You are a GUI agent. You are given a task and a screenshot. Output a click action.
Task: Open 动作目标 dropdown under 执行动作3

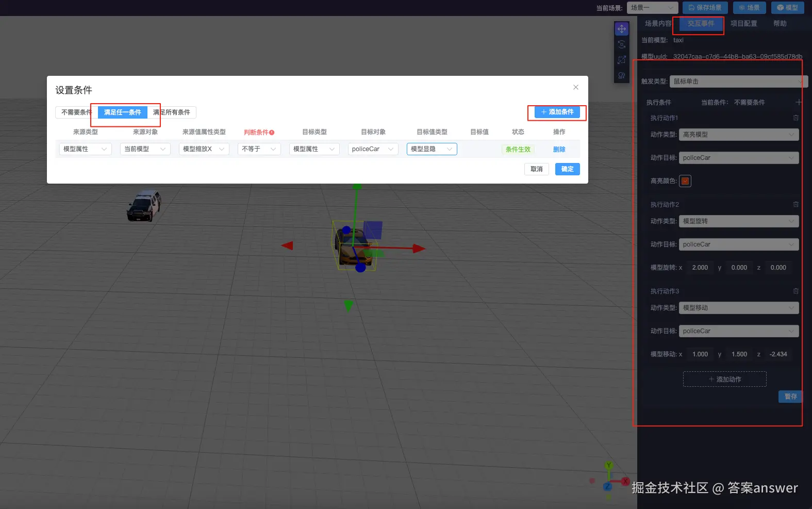coord(739,331)
